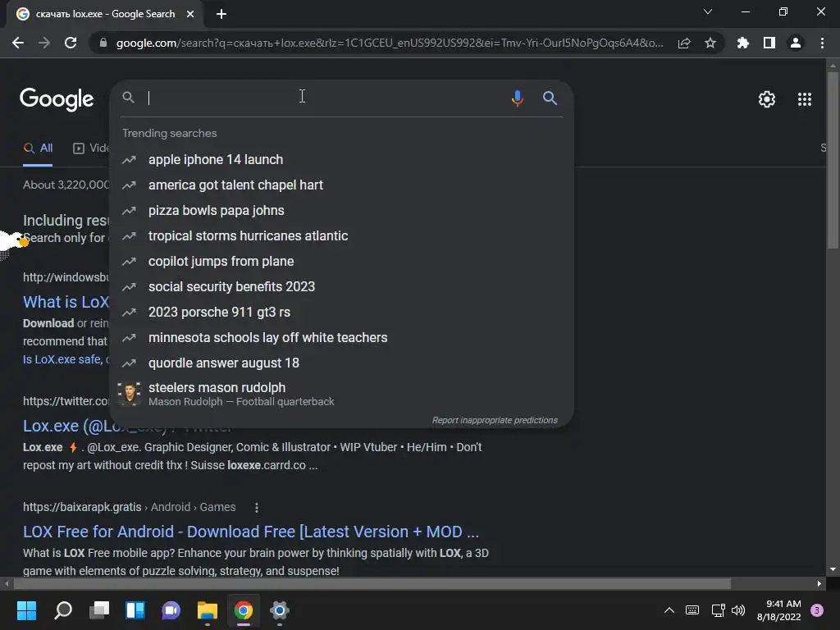
Task: Bookmark this page with the star icon
Action: point(710,43)
